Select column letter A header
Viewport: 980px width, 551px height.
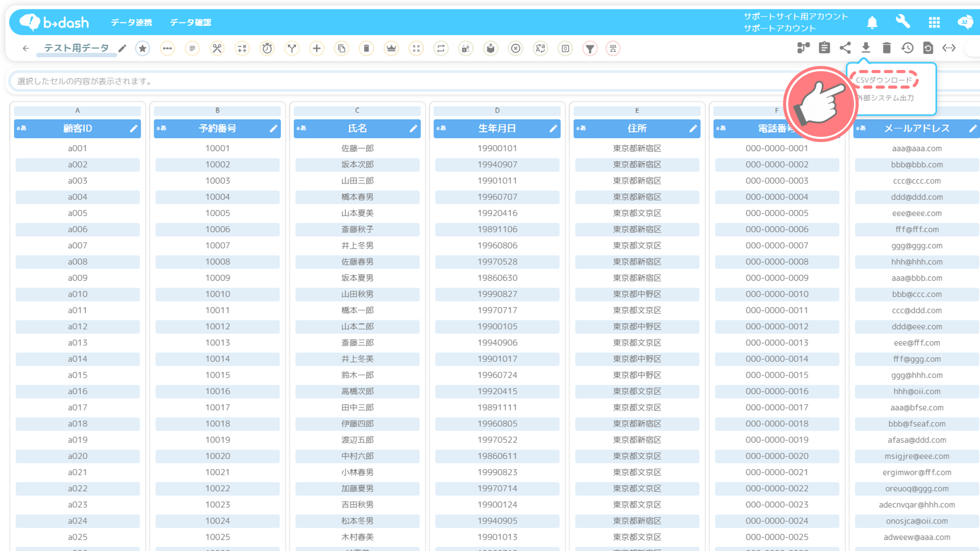77,110
